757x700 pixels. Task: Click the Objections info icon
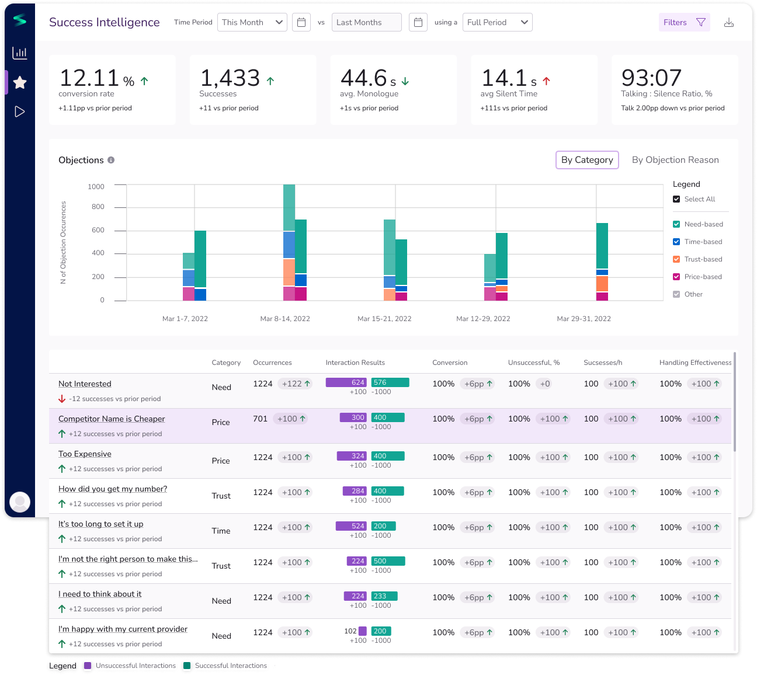111,160
